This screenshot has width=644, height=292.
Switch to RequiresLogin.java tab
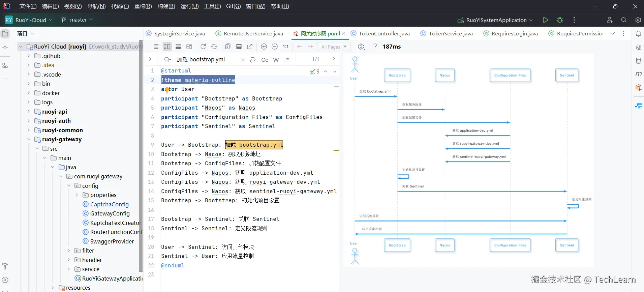pyautogui.click(x=511, y=33)
